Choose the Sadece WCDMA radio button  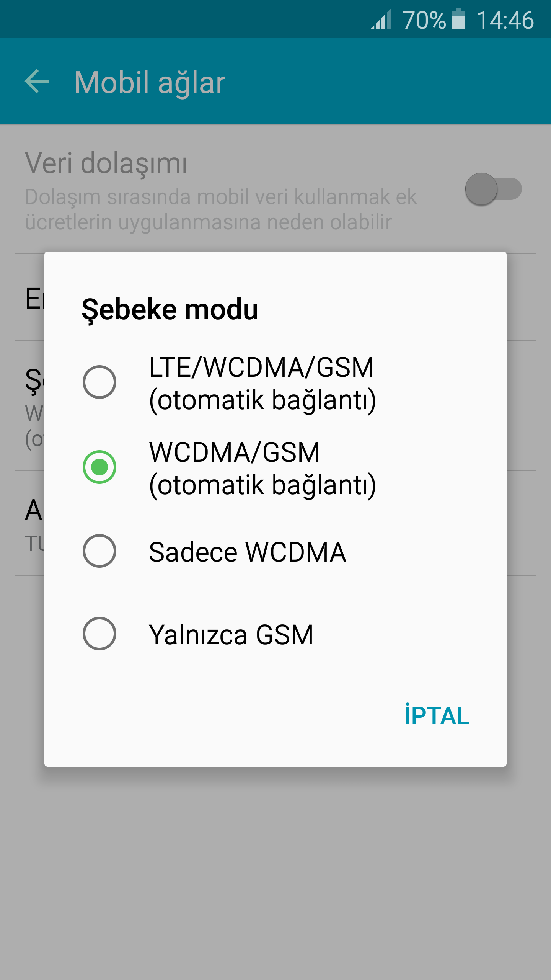pos(99,551)
